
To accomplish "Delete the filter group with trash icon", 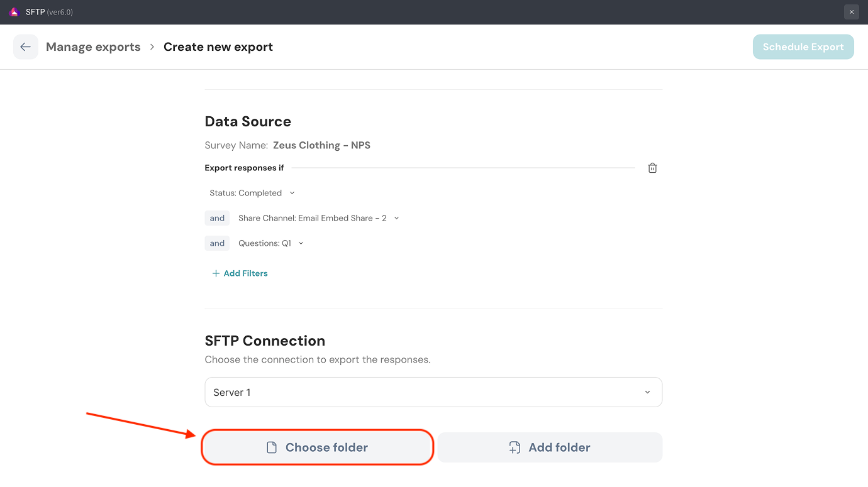I will 652,168.
